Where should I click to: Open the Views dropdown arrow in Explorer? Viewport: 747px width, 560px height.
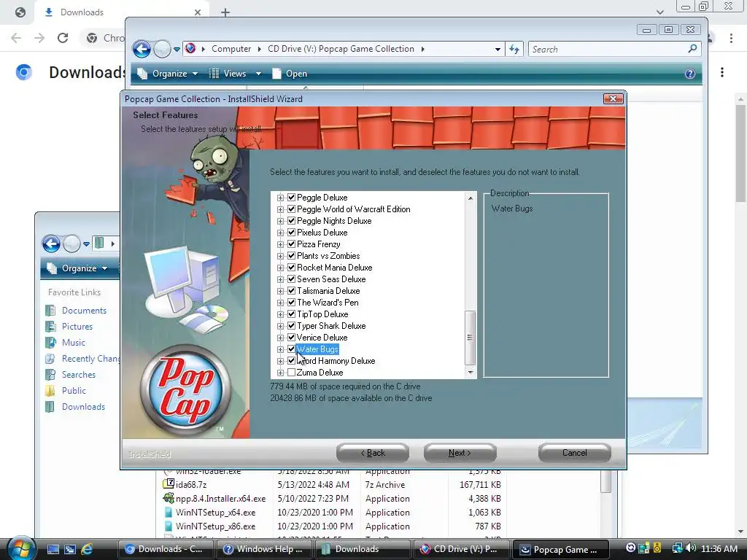258,74
